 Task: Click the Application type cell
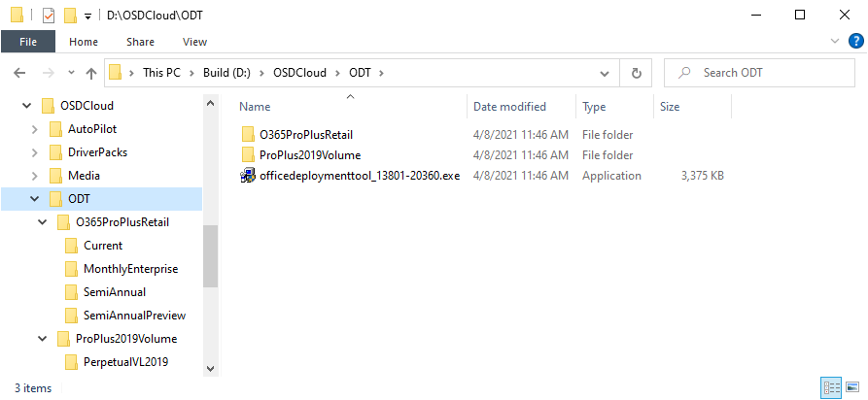pos(611,176)
